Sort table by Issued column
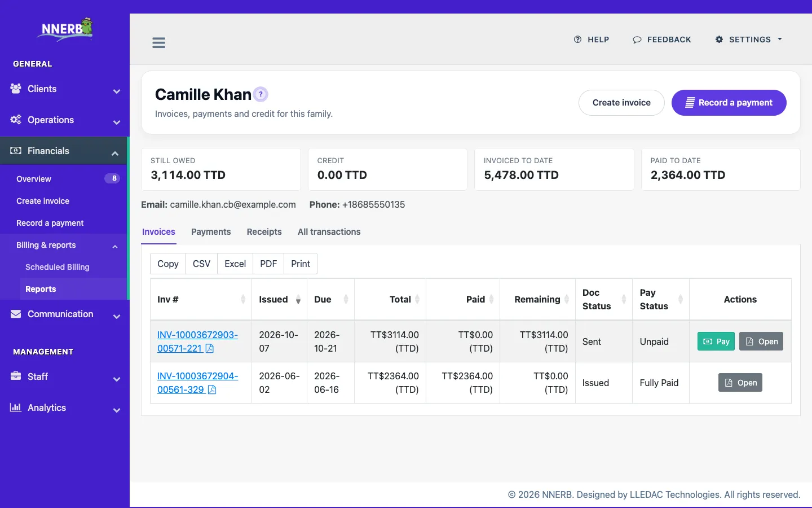812x508 pixels. 279,300
